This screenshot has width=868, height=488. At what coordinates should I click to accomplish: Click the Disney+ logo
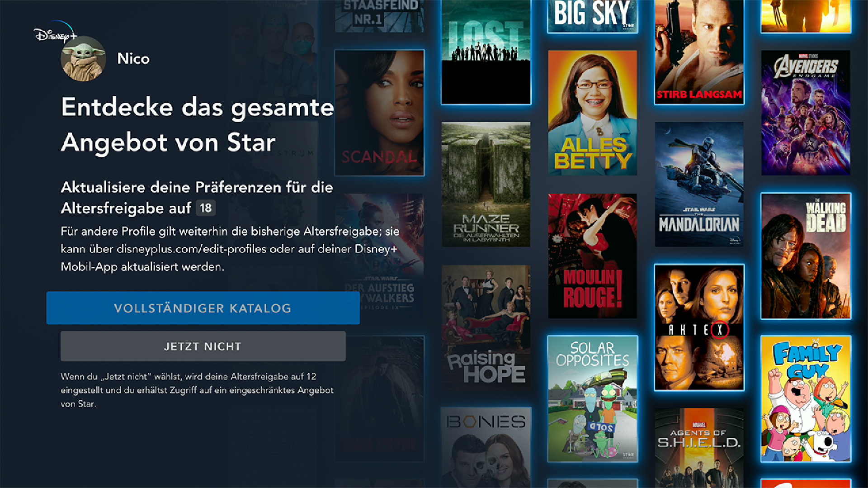pos(55,33)
